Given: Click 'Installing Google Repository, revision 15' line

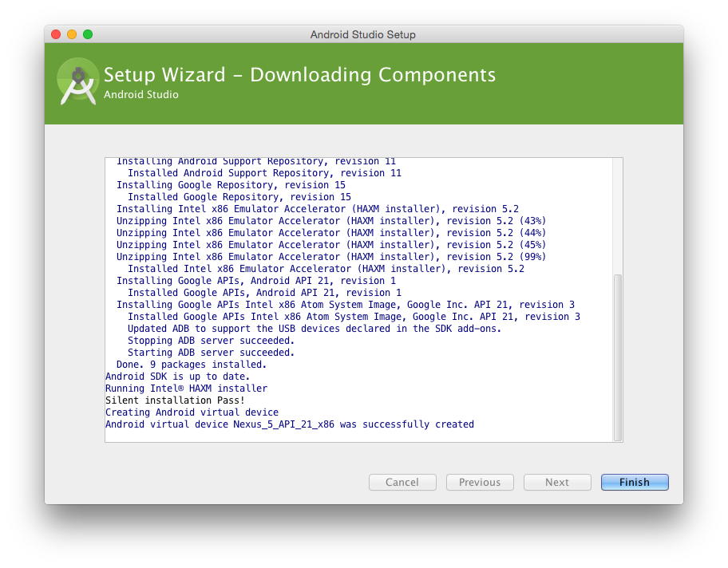Looking at the screenshot, I should coord(231,185).
